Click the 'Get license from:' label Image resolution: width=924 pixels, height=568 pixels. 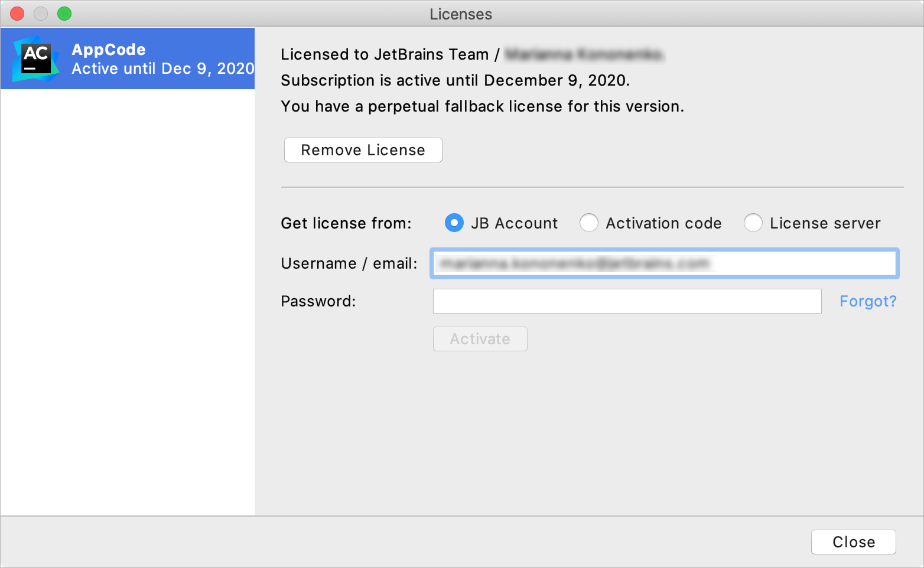tap(346, 223)
